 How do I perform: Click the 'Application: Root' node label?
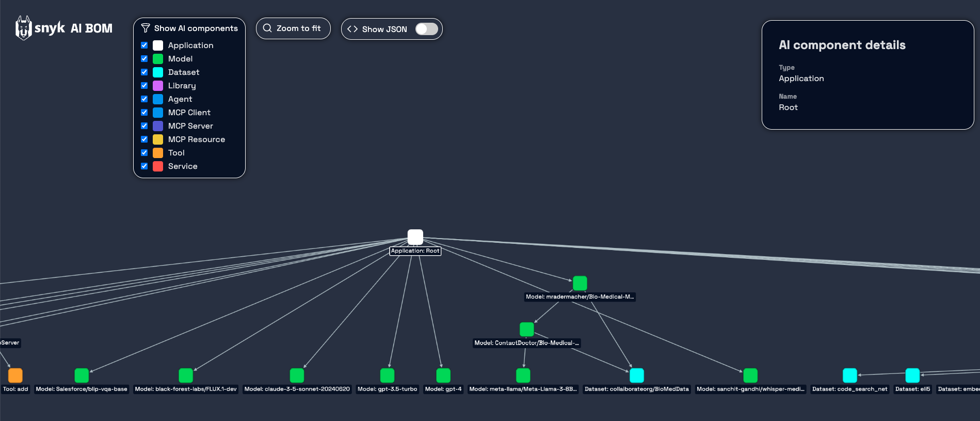tap(415, 251)
